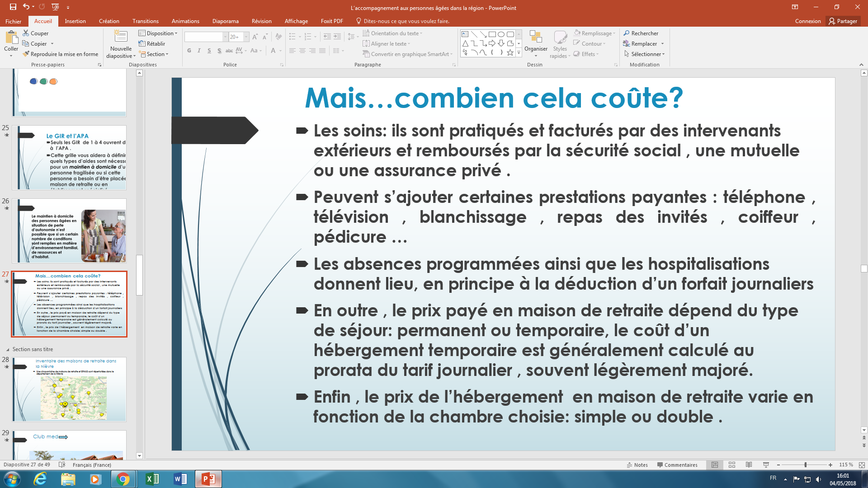Click bullet list icon
Viewport: 868px width, 488px height.
coord(292,37)
